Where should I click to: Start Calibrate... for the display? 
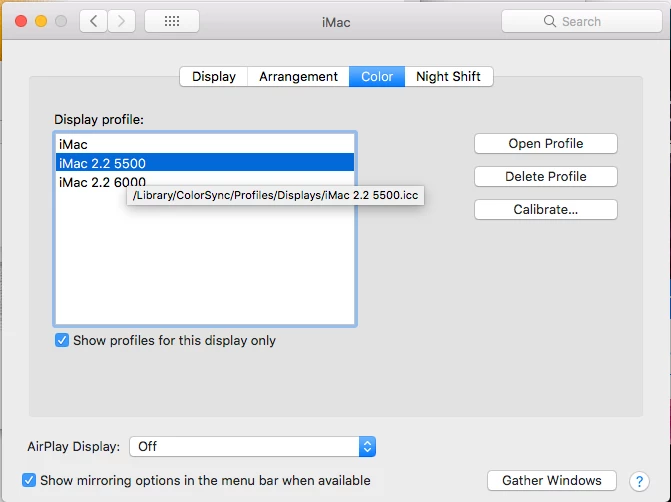(546, 209)
